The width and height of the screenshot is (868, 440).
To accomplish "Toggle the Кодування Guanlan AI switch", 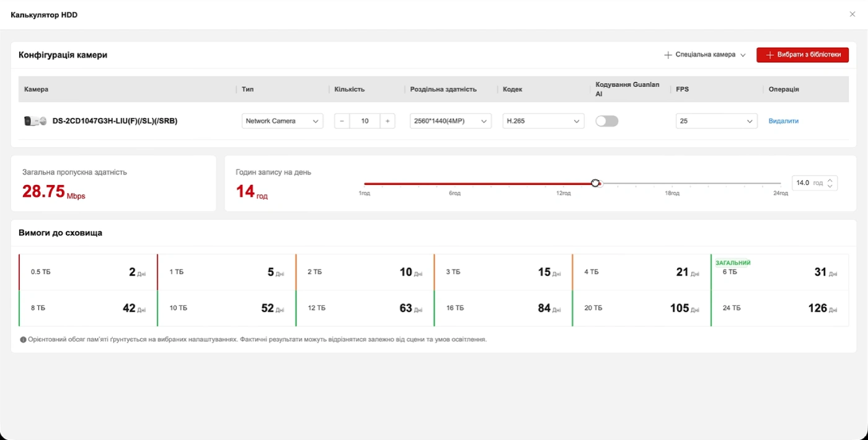I will (x=607, y=121).
